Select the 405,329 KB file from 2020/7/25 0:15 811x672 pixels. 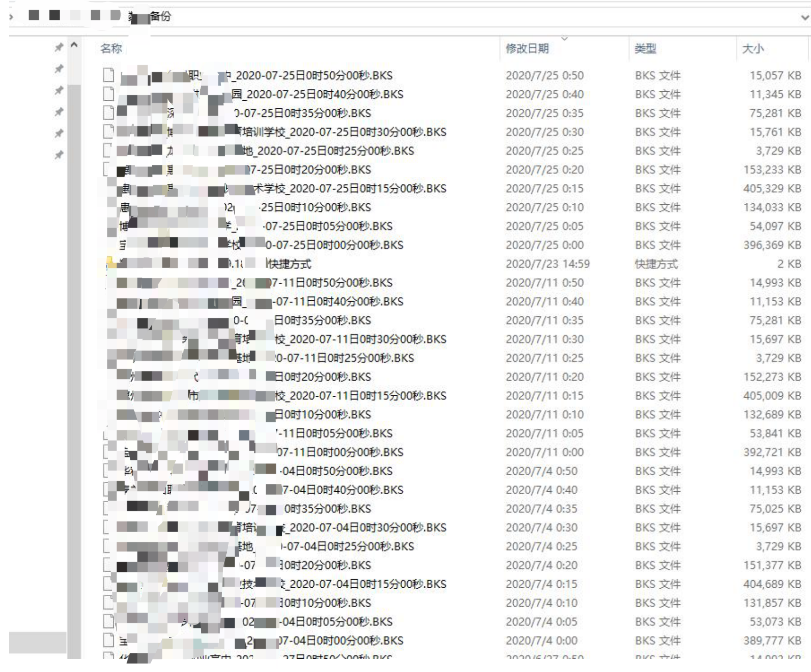[x=452, y=188]
